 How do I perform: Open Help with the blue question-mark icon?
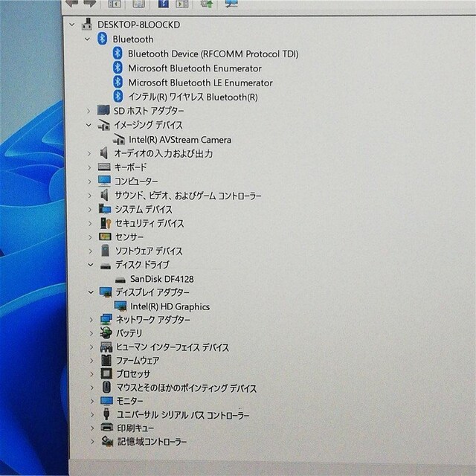click(x=164, y=3)
